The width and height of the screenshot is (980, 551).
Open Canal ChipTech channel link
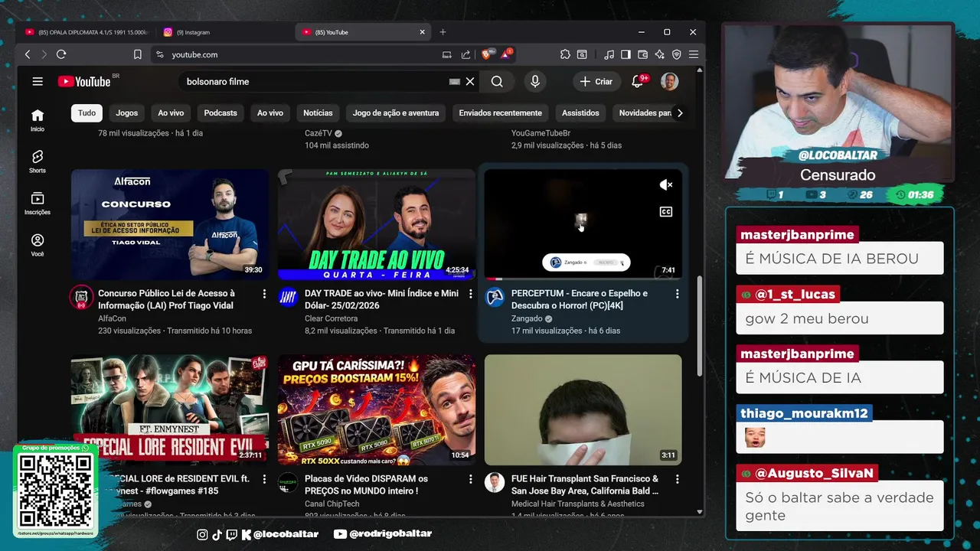(x=332, y=504)
